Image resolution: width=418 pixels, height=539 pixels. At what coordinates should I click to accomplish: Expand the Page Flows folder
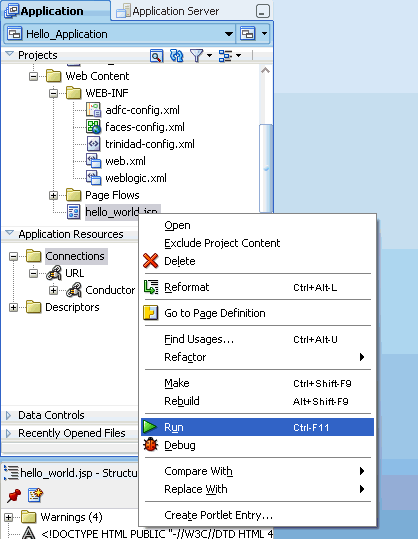(53, 196)
